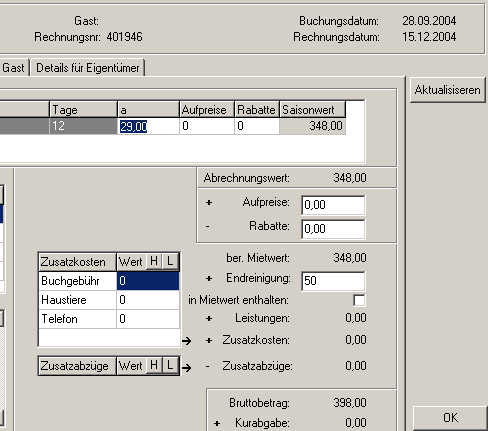The width and height of the screenshot is (488, 431).
Task: Select the Buchgebühr row label
Action: click(77, 281)
